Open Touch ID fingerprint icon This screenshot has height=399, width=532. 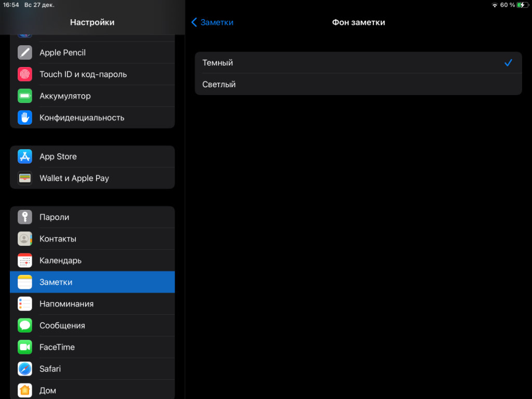tap(25, 74)
